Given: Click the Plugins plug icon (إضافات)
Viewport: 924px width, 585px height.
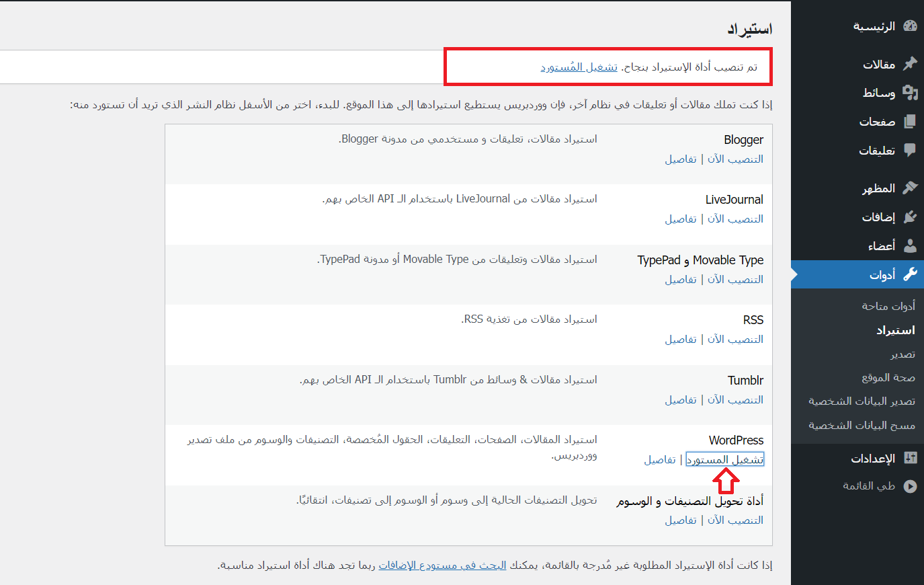Looking at the screenshot, I should coord(910,217).
